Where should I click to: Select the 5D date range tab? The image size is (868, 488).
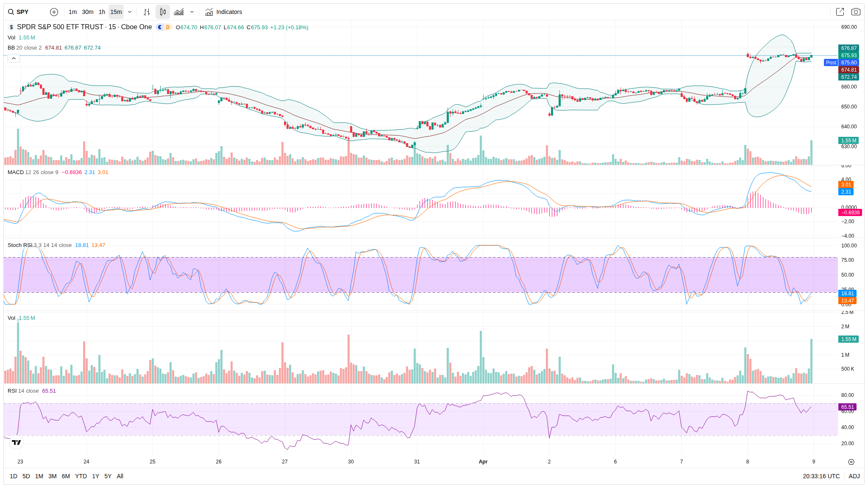tap(26, 476)
